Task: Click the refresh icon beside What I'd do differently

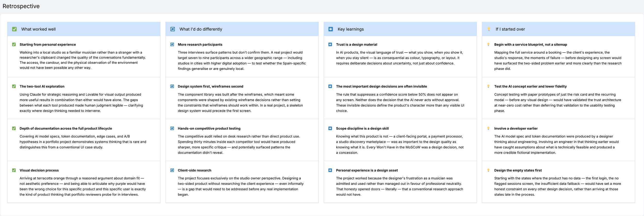Action: pyautogui.click(x=173, y=29)
